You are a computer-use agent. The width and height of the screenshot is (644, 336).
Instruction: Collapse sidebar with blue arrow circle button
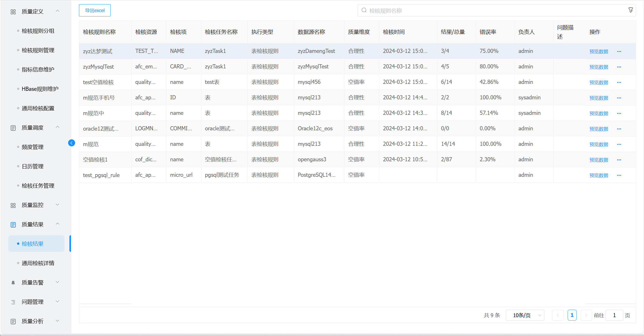(x=71, y=143)
